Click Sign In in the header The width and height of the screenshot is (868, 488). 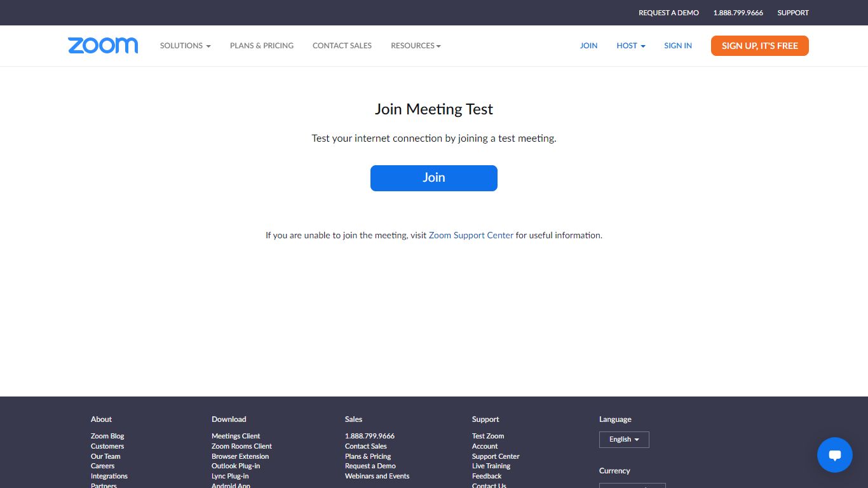(x=678, y=46)
